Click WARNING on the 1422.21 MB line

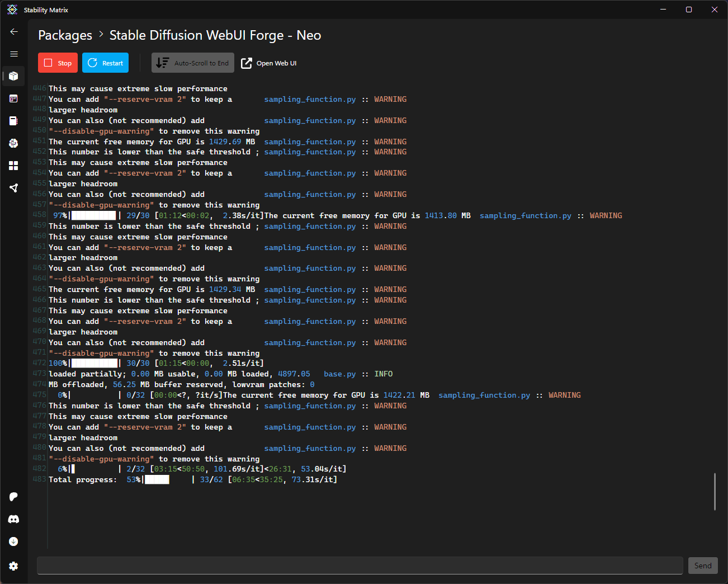(565, 395)
